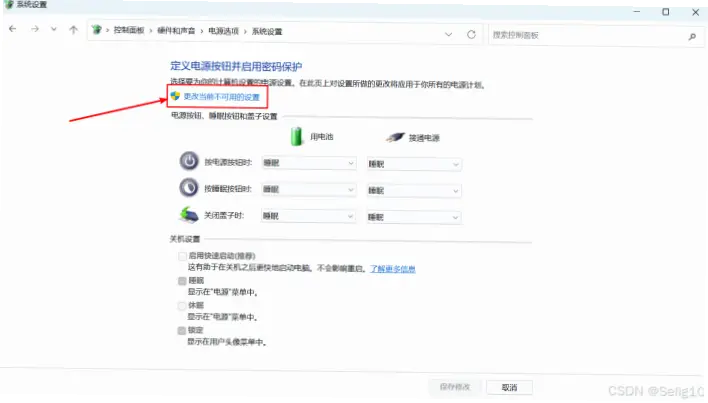This screenshot has width=708, height=403.
Task: Click the search magnifier icon
Action: 692,37
